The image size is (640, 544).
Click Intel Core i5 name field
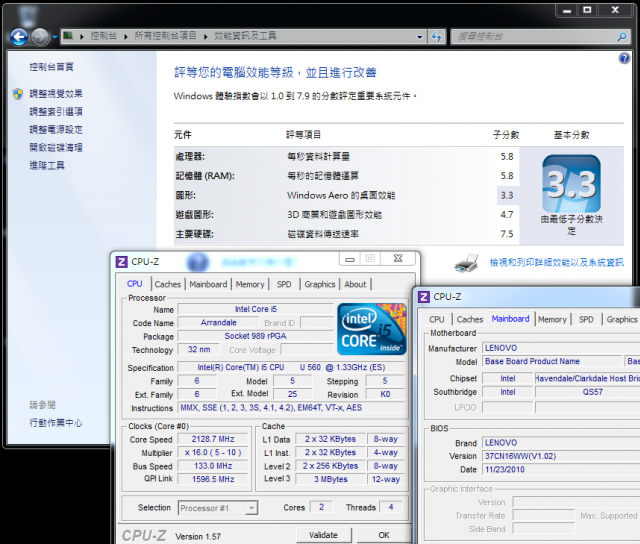256,309
